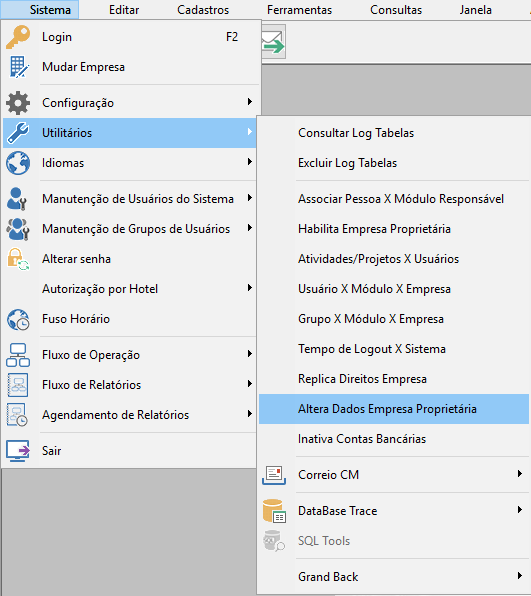Click the Login key icon
Screen dimensions: 531x596
[18, 37]
